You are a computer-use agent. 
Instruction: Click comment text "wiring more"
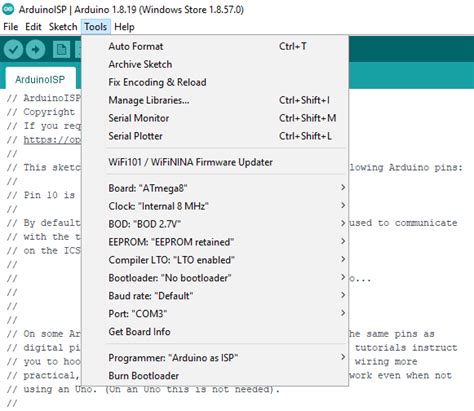click(x=386, y=362)
